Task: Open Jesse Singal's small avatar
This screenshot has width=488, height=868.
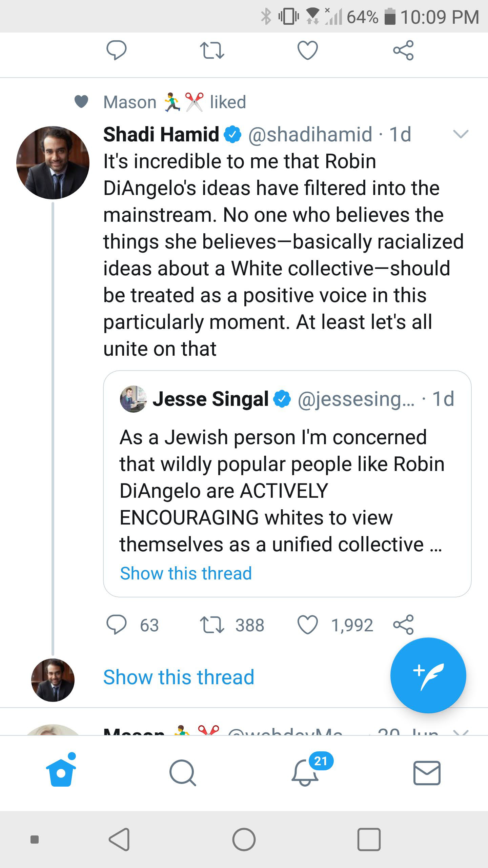Action: click(x=134, y=399)
